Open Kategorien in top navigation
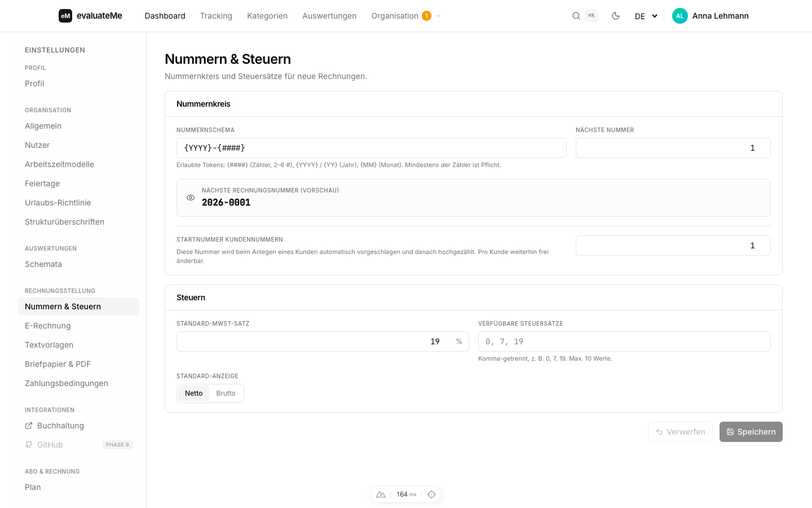 pos(267,16)
